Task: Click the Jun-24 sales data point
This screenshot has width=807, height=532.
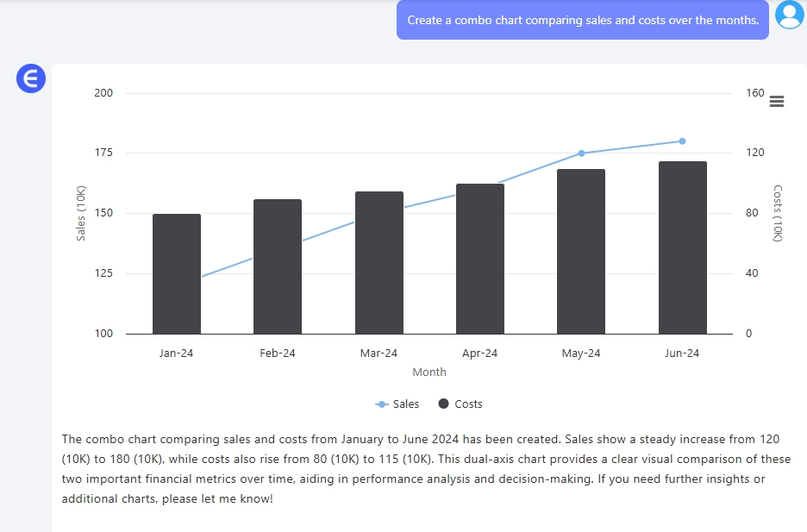Action: (x=682, y=141)
